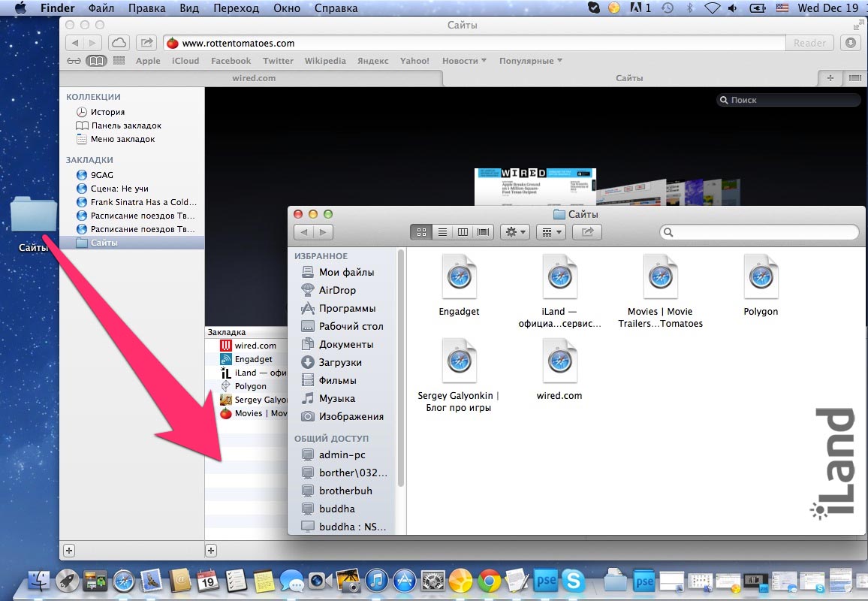Click the Safari address bar
Image resolution: width=868 pixels, height=601 pixels.
coord(475,43)
